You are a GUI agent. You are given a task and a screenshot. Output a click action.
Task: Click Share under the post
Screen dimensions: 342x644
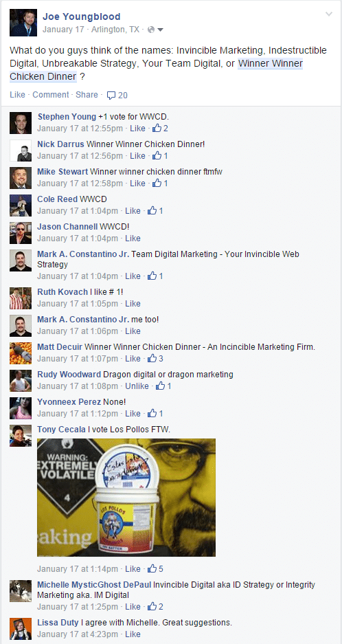[x=87, y=94]
